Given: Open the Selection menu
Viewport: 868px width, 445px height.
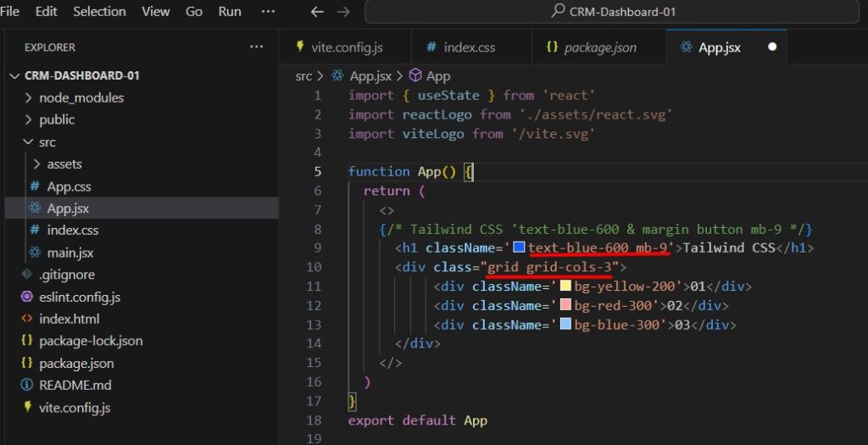Looking at the screenshot, I should click(x=99, y=12).
